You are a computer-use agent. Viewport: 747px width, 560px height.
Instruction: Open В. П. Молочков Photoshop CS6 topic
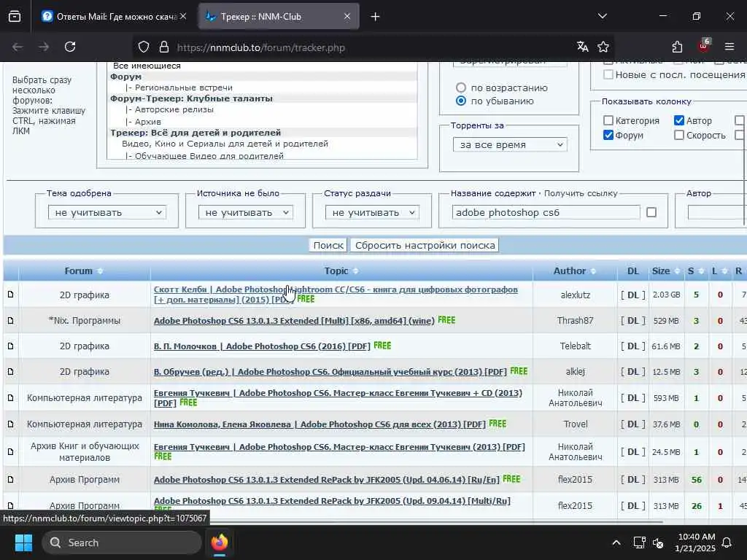262,346
